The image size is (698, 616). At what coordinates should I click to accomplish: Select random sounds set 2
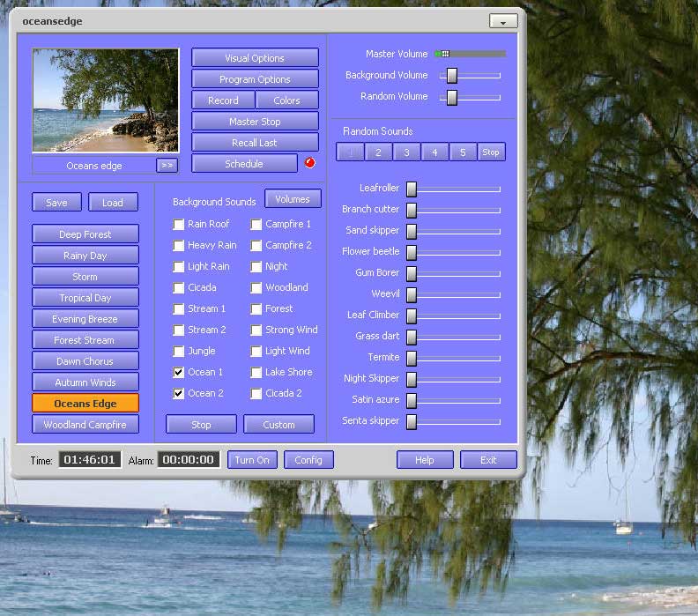tap(378, 152)
